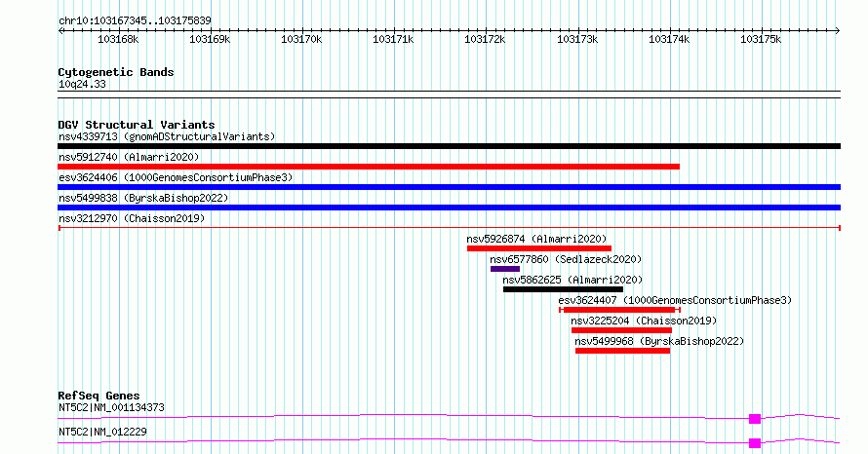
Task: Click the magenta exon box of NM_012229
Action: point(755,443)
